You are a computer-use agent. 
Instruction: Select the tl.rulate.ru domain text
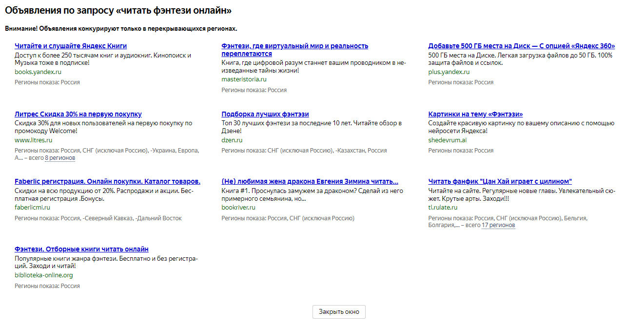coord(443,208)
